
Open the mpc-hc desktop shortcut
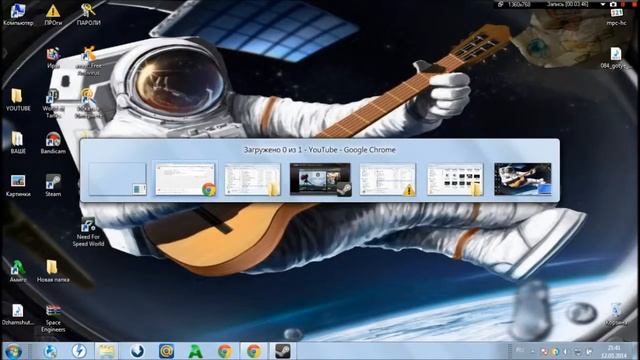coord(616,16)
